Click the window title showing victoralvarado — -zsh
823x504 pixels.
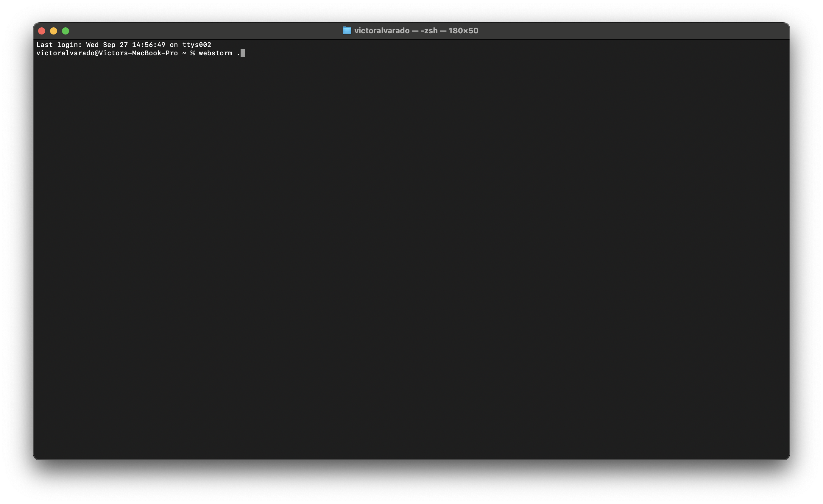coord(396,30)
